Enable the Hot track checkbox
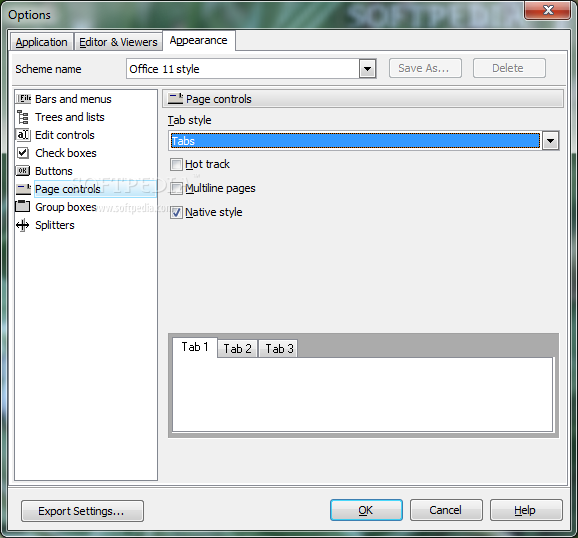The image size is (578, 538). pos(176,164)
